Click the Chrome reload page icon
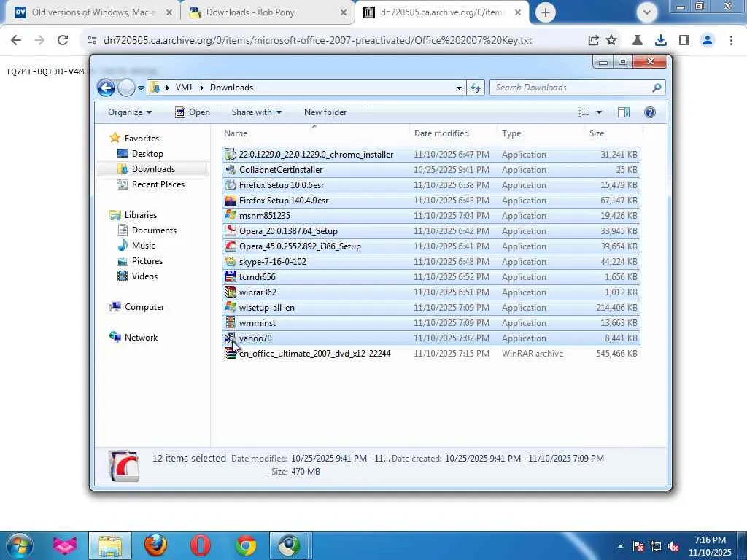Image resolution: width=747 pixels, height=560 pixels. pos(63,41)
